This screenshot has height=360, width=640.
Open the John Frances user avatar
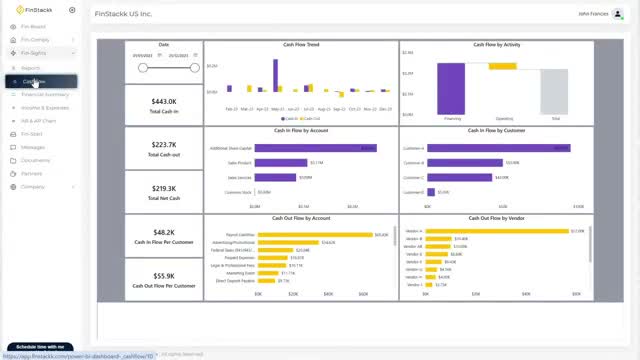(618, 14)
